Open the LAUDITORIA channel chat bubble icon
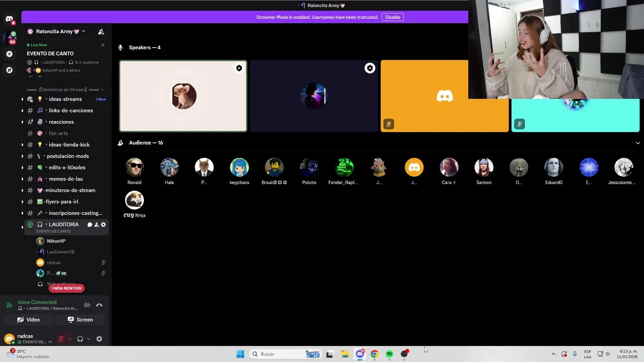This screenshot has width=644, height=362. (90, 225)
